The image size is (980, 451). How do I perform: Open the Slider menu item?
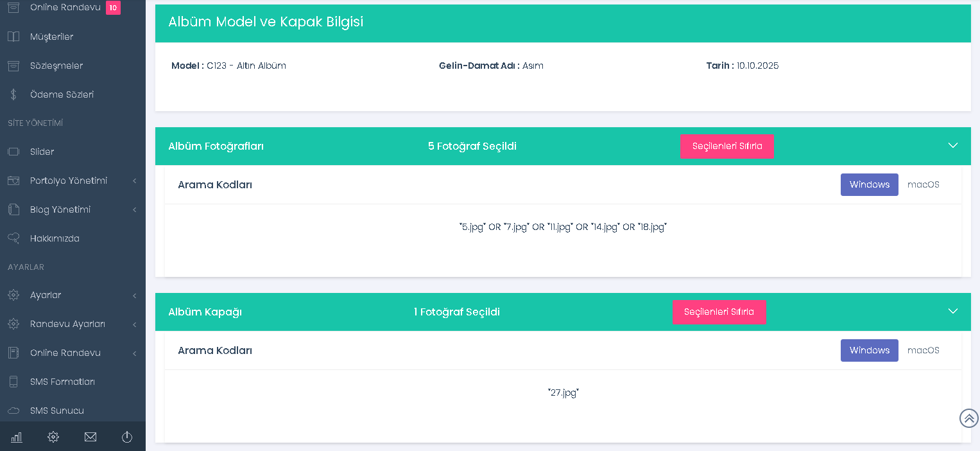coord(42,152)
